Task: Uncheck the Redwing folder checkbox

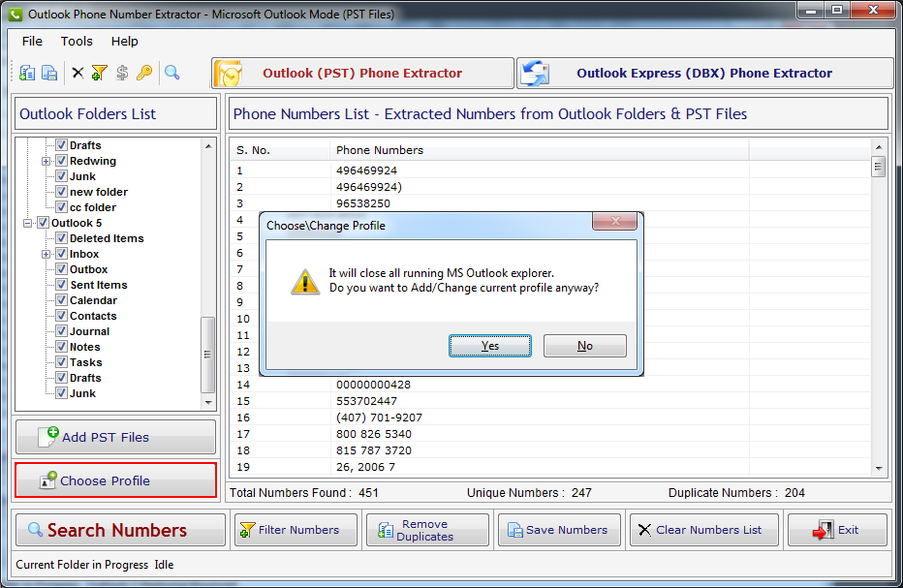Action: point(62,161)
